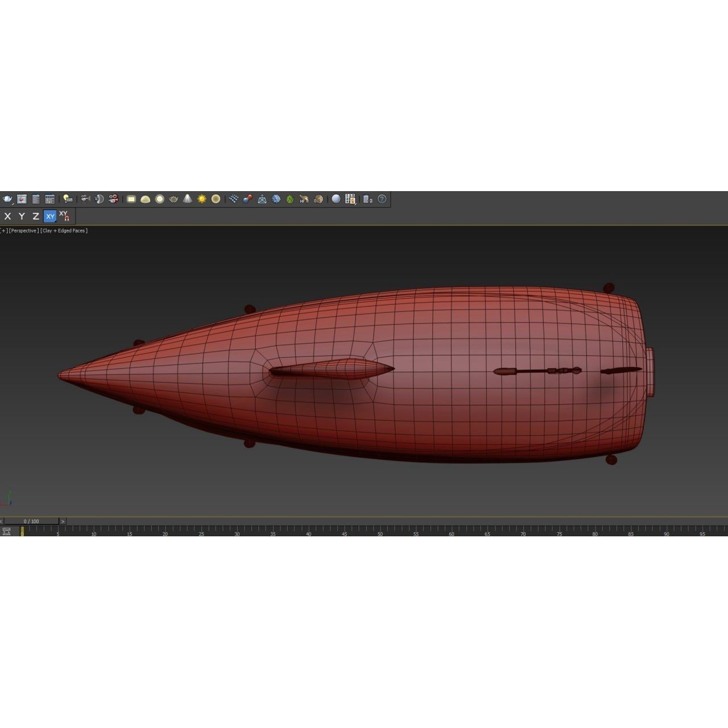Select the Teapot primitive creation icon
728x728 pixels.
point(172,199)
